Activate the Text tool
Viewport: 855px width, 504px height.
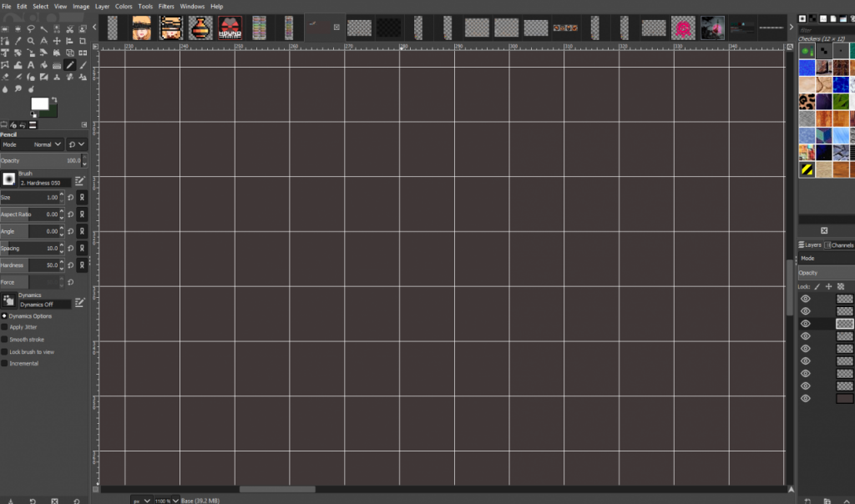(x=31, y=64)
